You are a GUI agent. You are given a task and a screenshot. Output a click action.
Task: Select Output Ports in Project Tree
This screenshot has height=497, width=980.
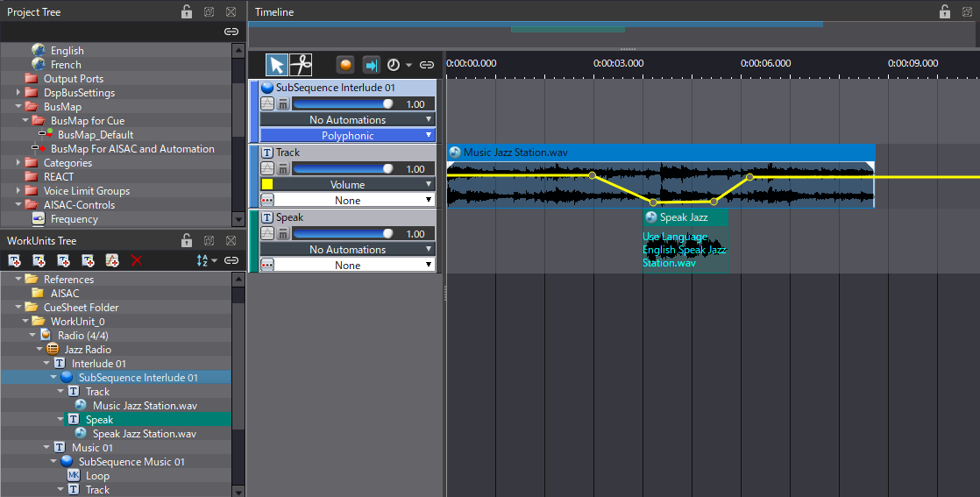pos(73,78)
